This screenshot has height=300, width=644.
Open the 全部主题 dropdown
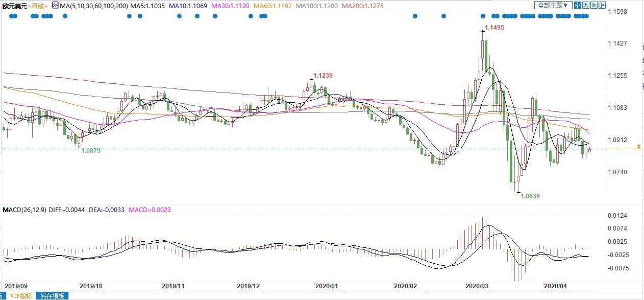(553, 5)
